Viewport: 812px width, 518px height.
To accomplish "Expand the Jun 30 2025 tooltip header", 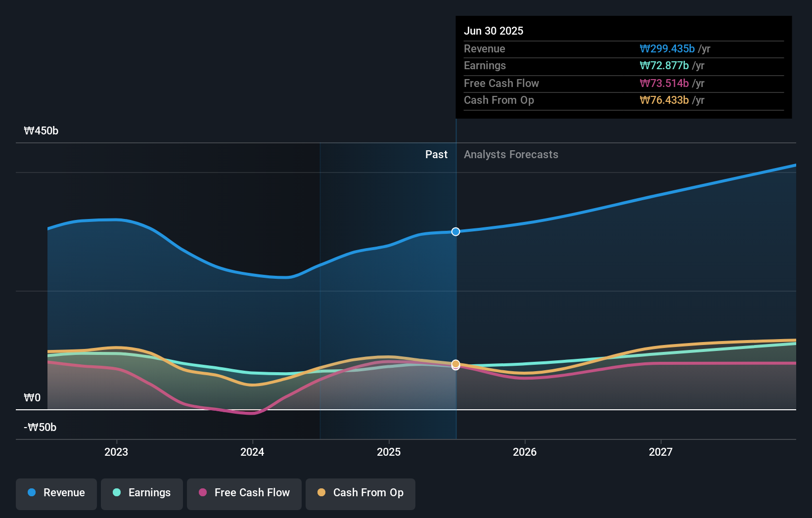I will pyautogui.click(x=494, y=31).
